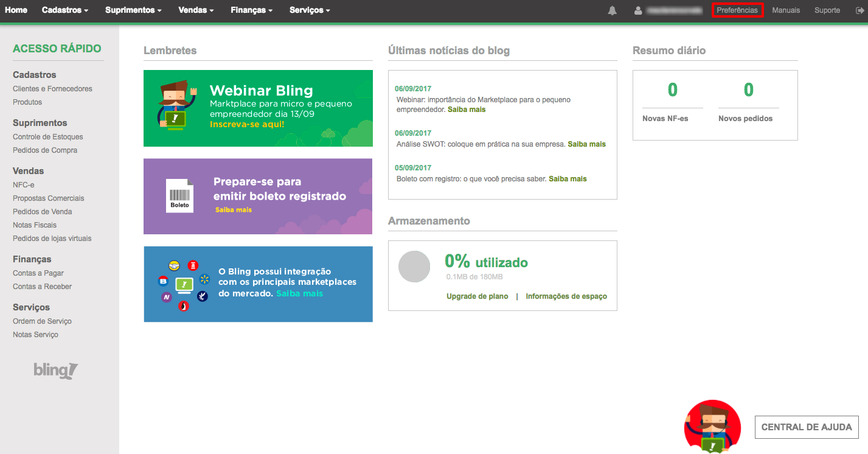
Task: Open Ordem de Serviço link
Action: click(x=42, y=321)
